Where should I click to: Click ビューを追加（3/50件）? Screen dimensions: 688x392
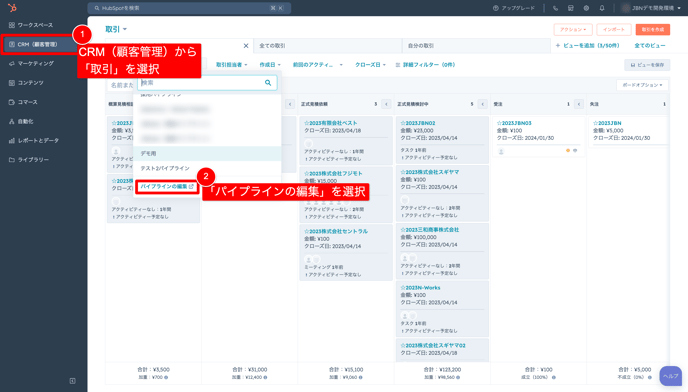click(588, 46)
